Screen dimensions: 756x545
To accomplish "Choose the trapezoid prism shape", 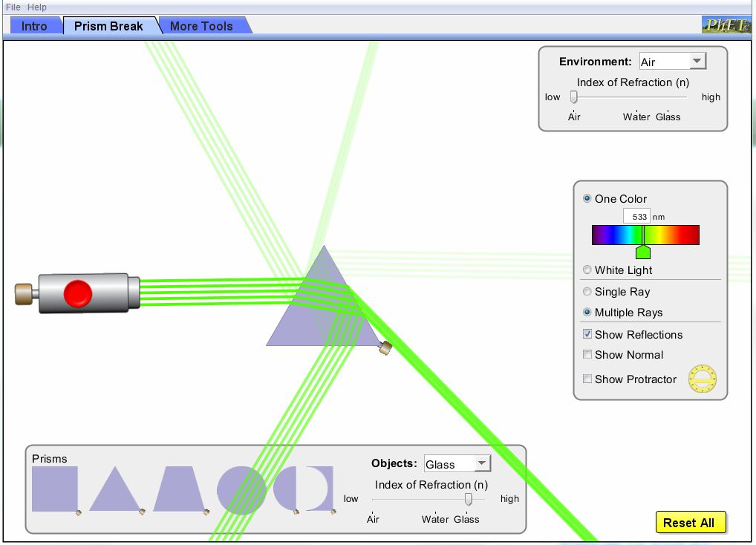I will [x=178, y=492].
